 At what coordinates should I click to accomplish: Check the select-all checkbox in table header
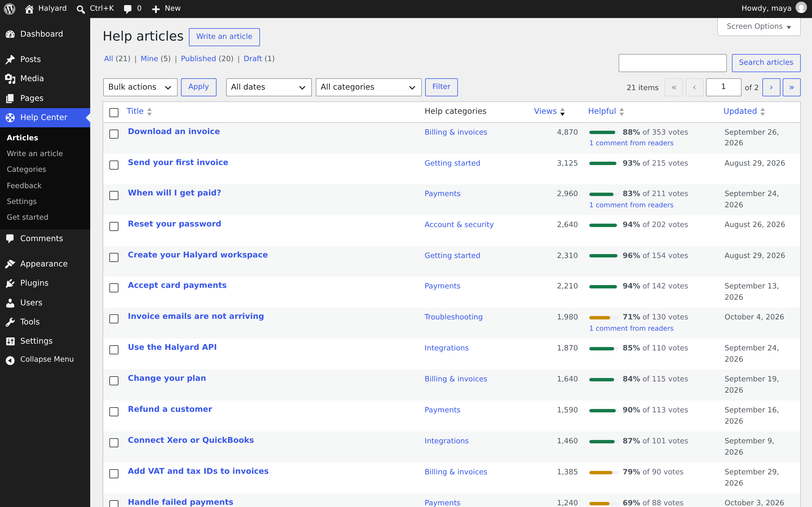pyautogui.click(x=114, y=112)
